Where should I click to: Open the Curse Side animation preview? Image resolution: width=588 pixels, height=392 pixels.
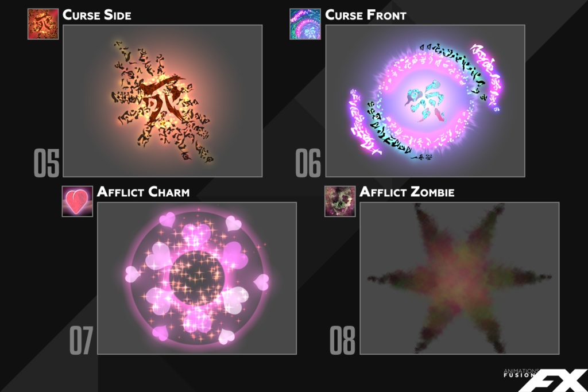pos(163,101)
